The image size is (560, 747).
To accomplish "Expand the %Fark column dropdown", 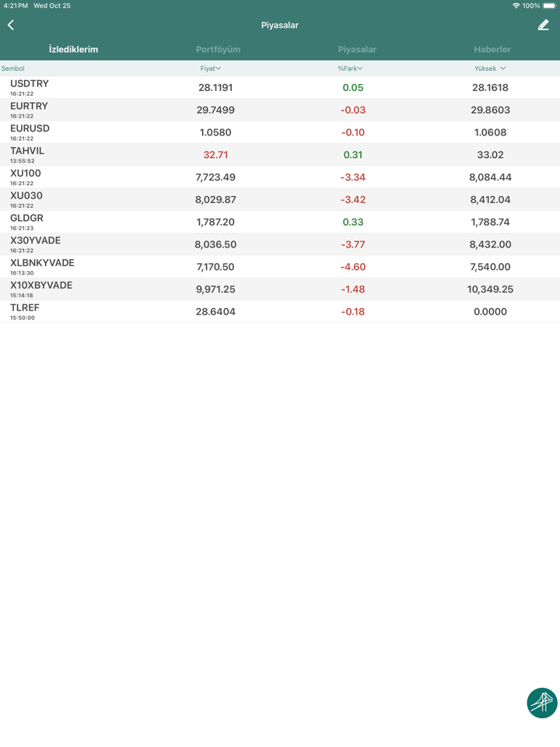I will 350,68.
